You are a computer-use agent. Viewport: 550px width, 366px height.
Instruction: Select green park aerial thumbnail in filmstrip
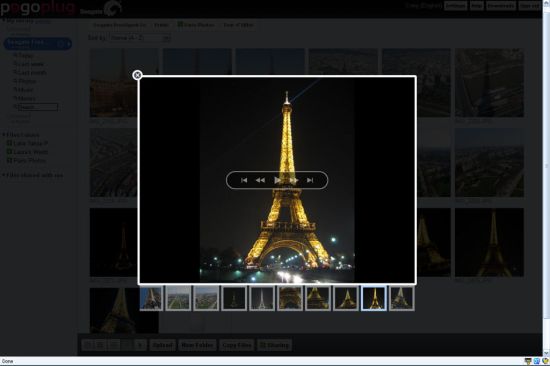(178, 298)
